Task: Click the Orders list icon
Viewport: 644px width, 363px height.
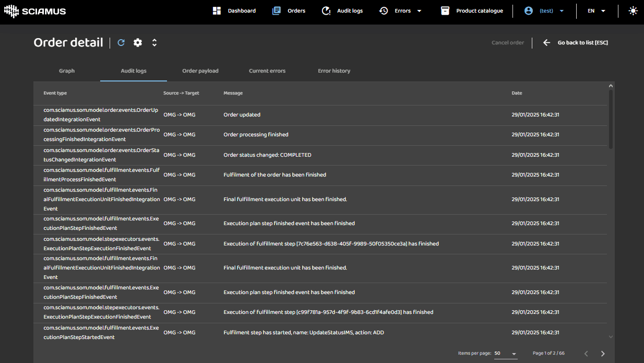Action: [x=277, y=11]
